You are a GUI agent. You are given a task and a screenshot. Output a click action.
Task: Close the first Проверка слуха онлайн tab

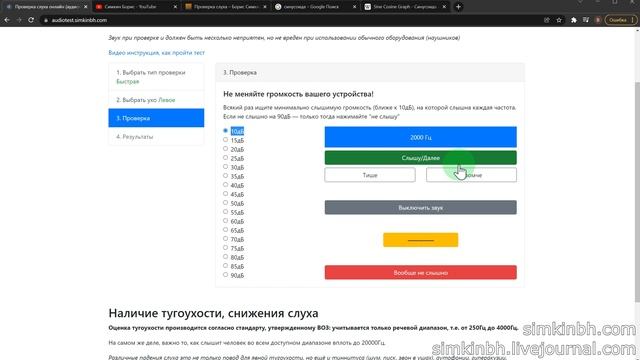85,7
